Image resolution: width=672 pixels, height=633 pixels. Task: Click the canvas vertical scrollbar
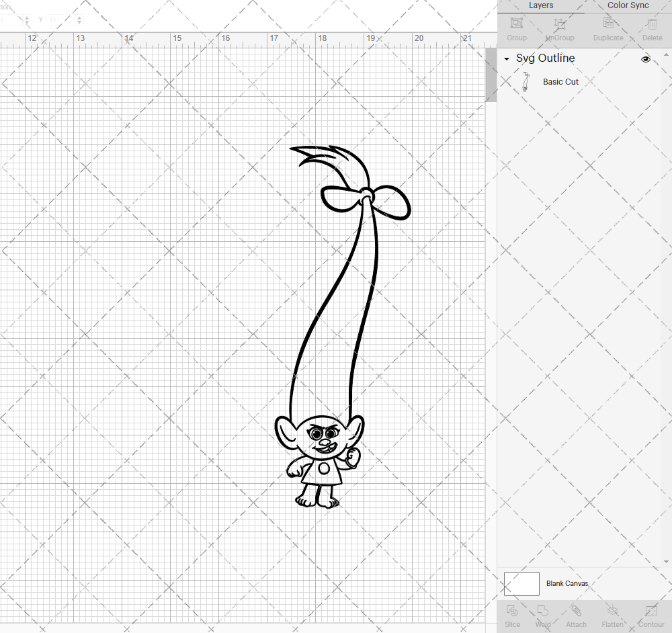click(490, 74)
